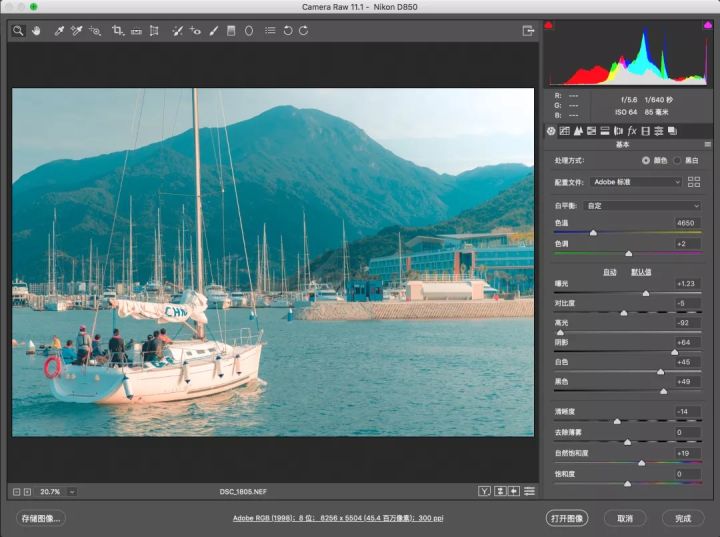Click the 色温 temperature value field
This screenshot has height=537, width=720.
click(686, 223)
